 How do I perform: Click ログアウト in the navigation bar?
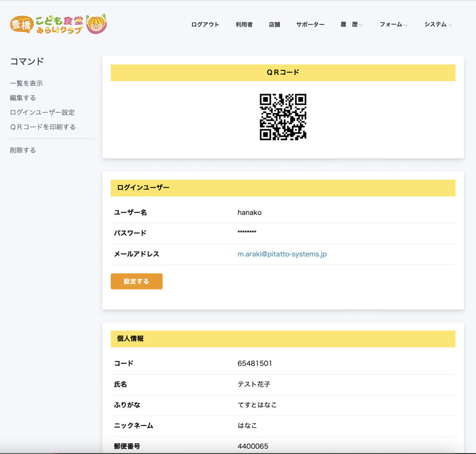[205, 24]
